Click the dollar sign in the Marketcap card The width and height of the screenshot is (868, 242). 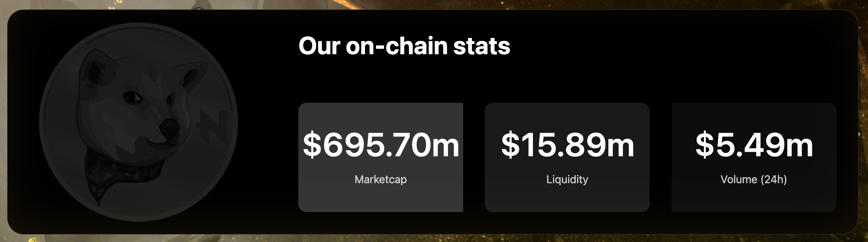click(x=312, y=145)
